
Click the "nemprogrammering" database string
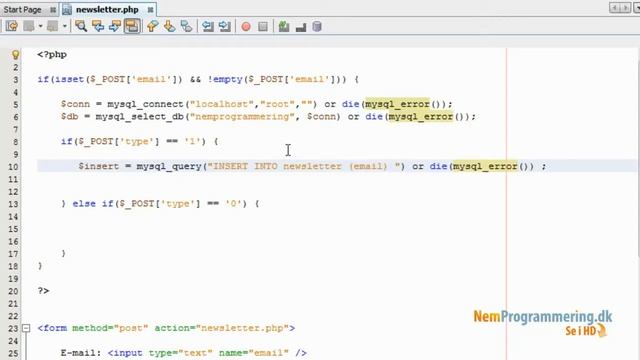tap(242, 117)
